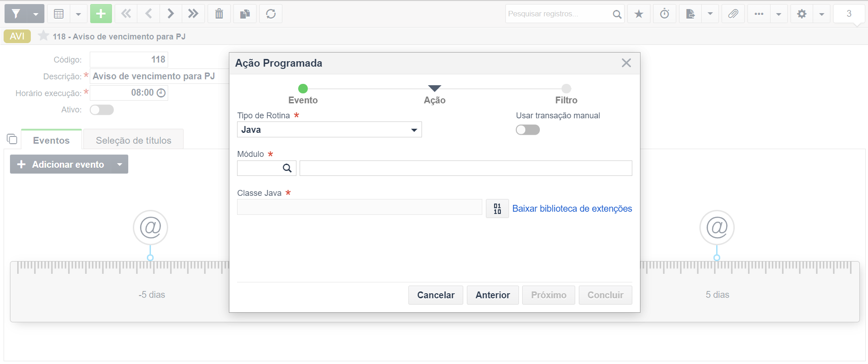Viewport: 868px width, 364px height.
Task: Click the Cancelar button
Action: 436,295
